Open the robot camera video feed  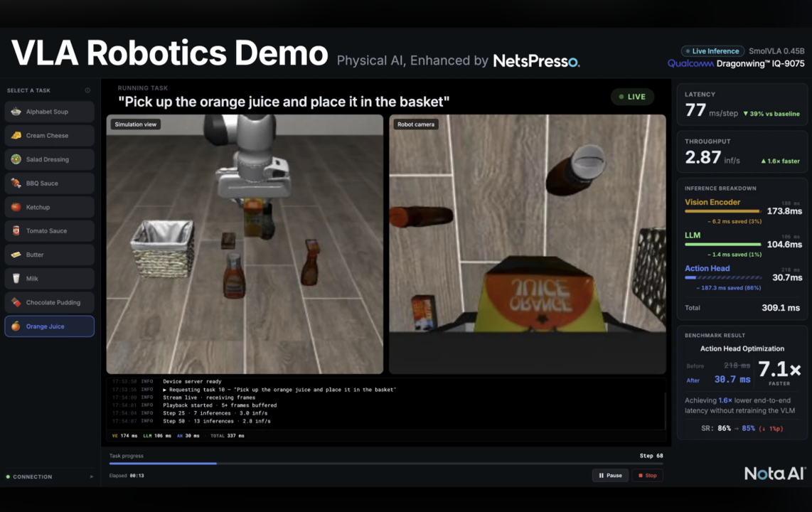click(527, 245)
